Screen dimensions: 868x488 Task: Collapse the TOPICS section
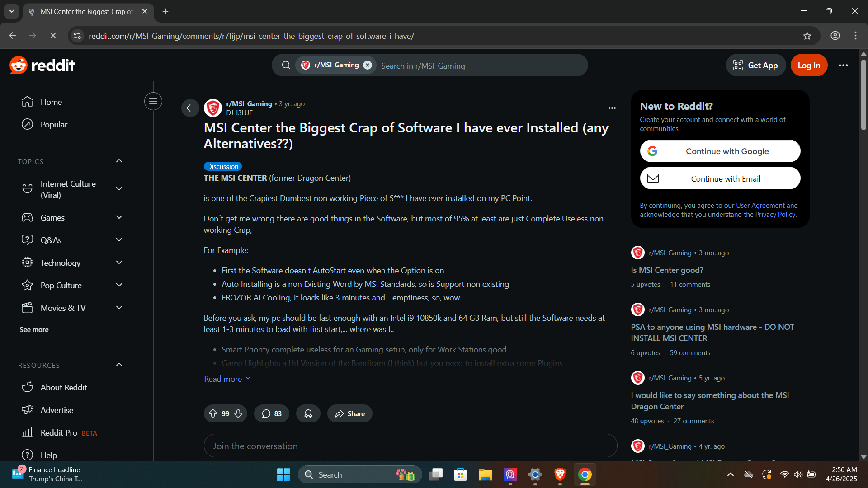(x=119, y=161)
